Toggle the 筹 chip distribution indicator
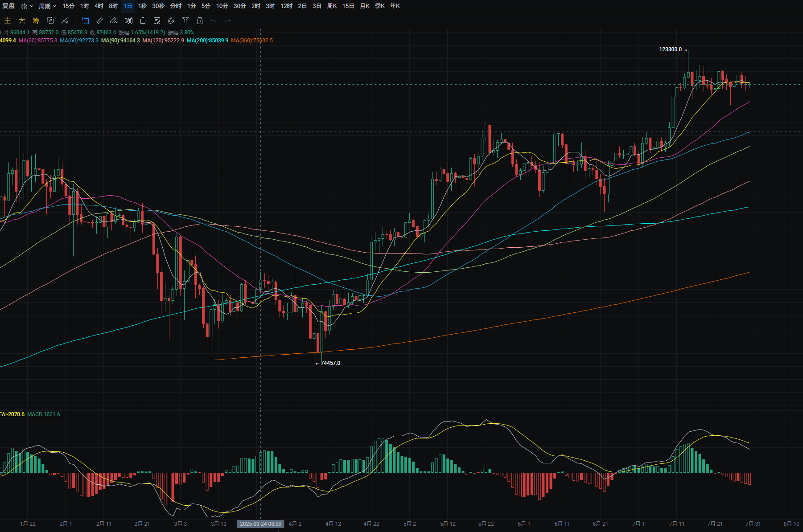This screenshot has height=532, width=803. click(x=36, y=20)
